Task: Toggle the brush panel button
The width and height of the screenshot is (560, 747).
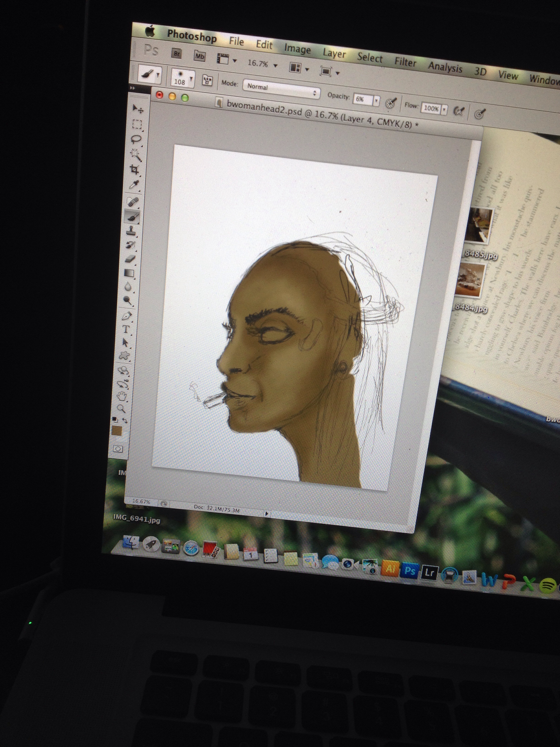Action: point(207,80)
